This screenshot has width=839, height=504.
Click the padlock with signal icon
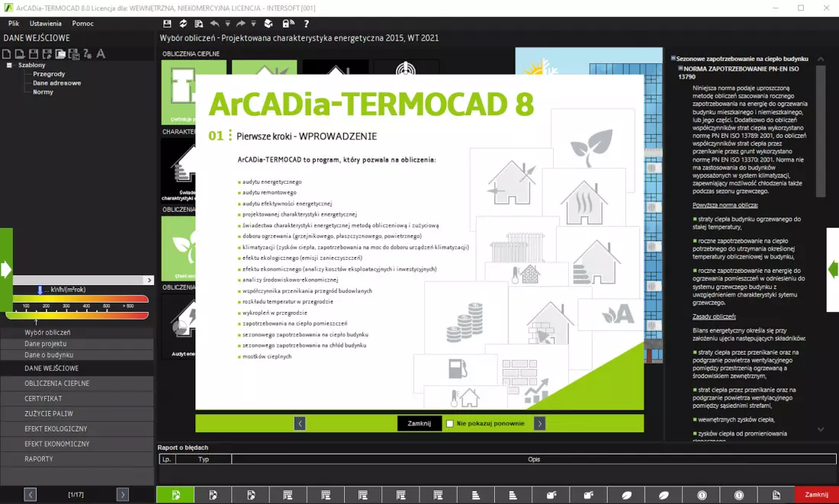point(288,24)
